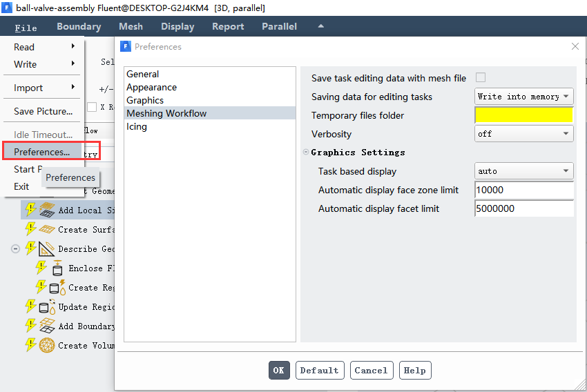Collapse the Describe Geometry tree node
Image resolution: width=587 pixels, height=392 pixels.
[15, 248]
